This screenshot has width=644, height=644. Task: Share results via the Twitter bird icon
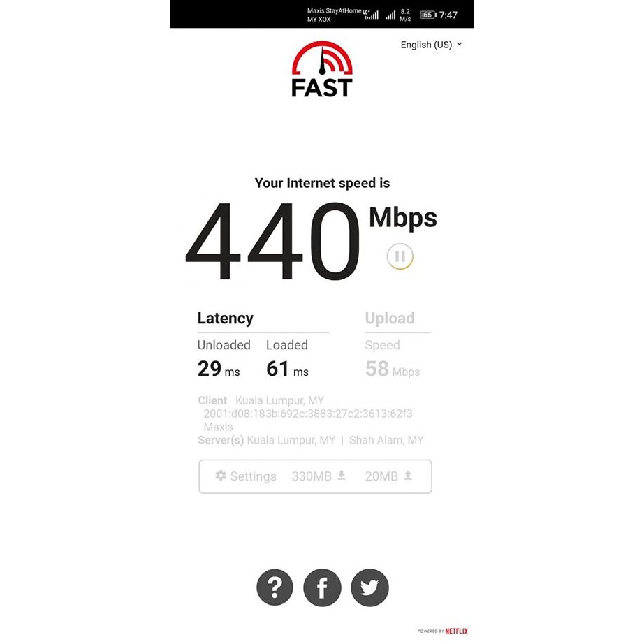(369, 587)
